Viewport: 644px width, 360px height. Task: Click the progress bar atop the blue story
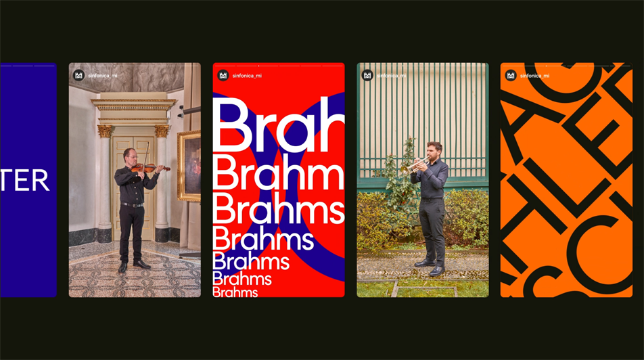click(28, 66)
